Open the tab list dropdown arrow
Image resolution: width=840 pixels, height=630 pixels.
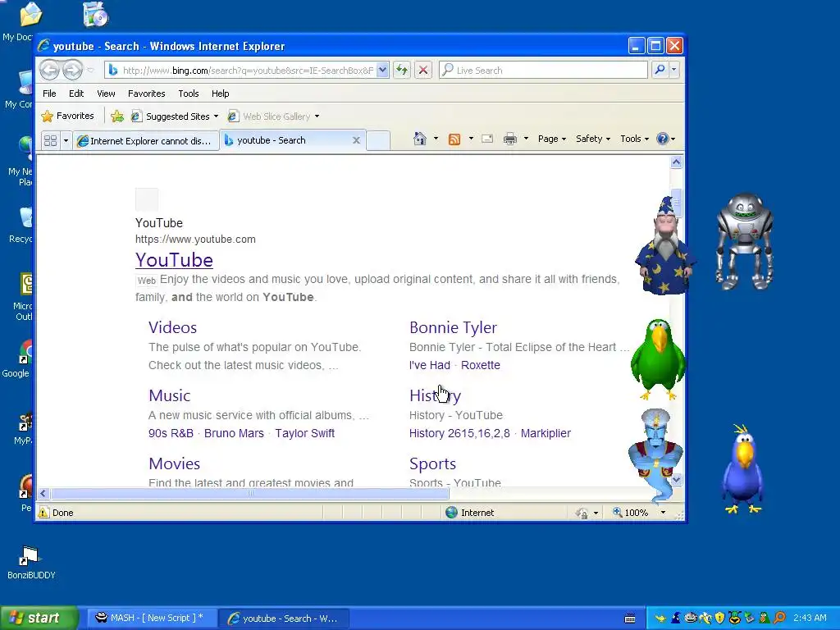coord(66,140)
